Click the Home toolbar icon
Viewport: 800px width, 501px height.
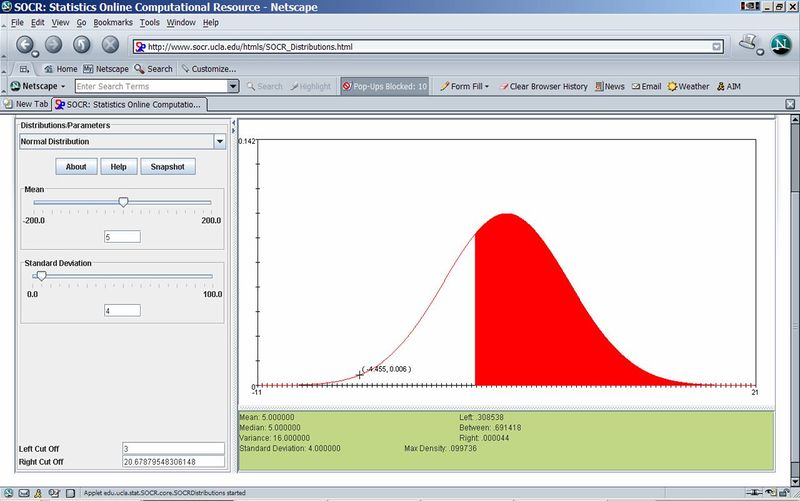(60, 69)
